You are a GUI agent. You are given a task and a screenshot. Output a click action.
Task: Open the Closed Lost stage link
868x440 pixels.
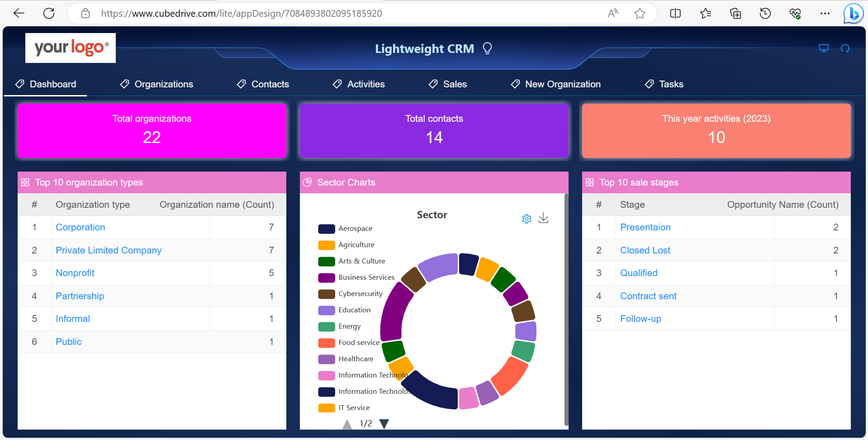[645, 250]
